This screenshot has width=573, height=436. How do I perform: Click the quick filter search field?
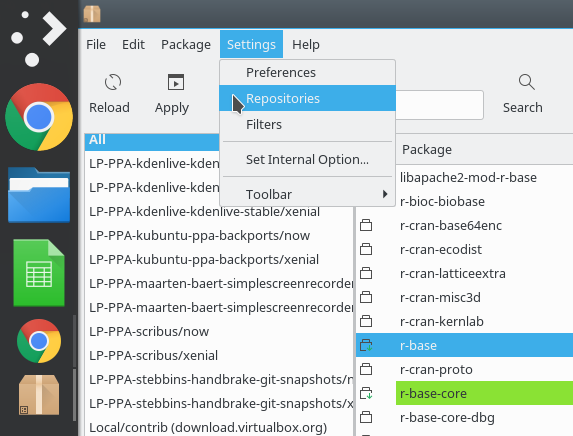coord(440,105)
